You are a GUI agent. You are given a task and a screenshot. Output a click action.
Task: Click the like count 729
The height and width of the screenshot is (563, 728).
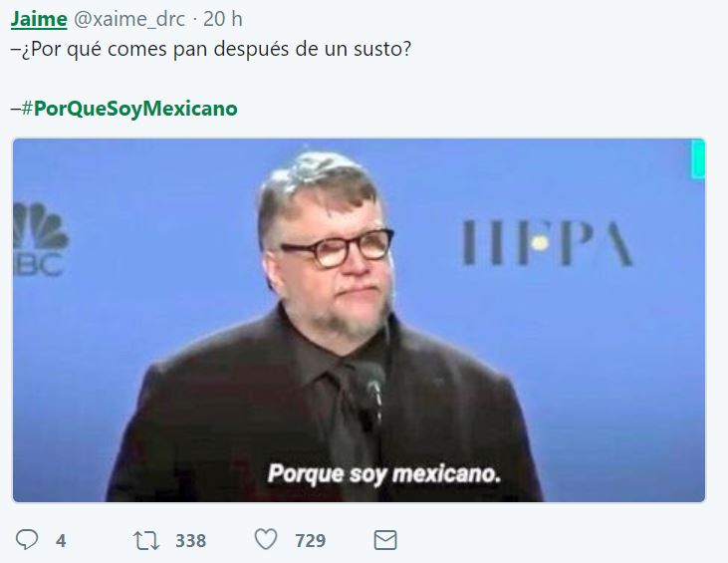(311, 541)
